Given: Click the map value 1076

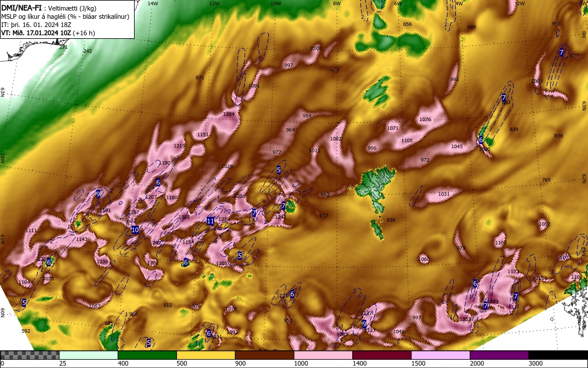Looking at the screenshot, I should click(425, 119).
